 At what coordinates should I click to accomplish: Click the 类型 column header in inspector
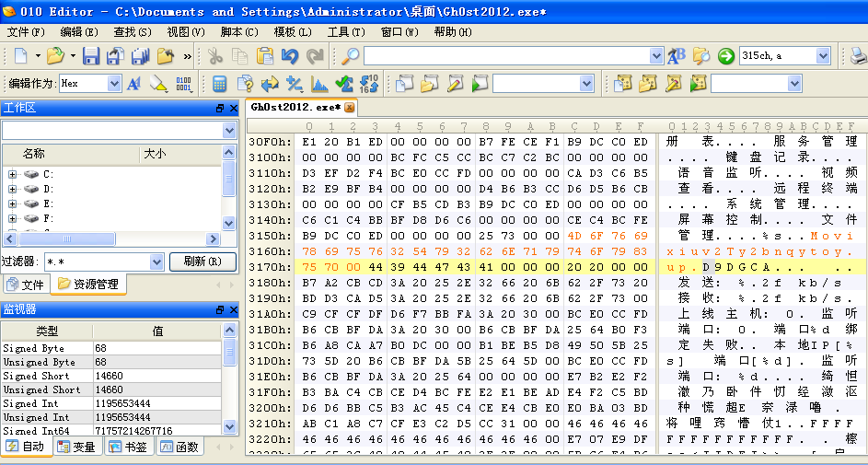click(47, 331)
